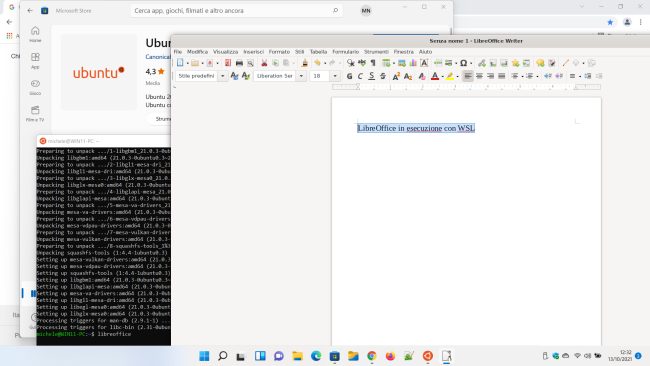This screenshot has height=366, width=650.
Task: Click the Clear direct formatting icon
Action: pyautogui.click(x=422, y=76)
